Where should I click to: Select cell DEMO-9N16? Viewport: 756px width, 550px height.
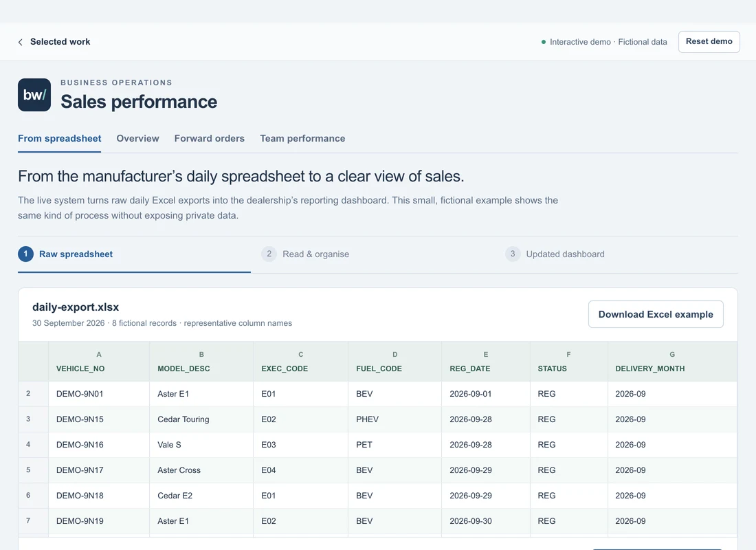click(99, 445)
